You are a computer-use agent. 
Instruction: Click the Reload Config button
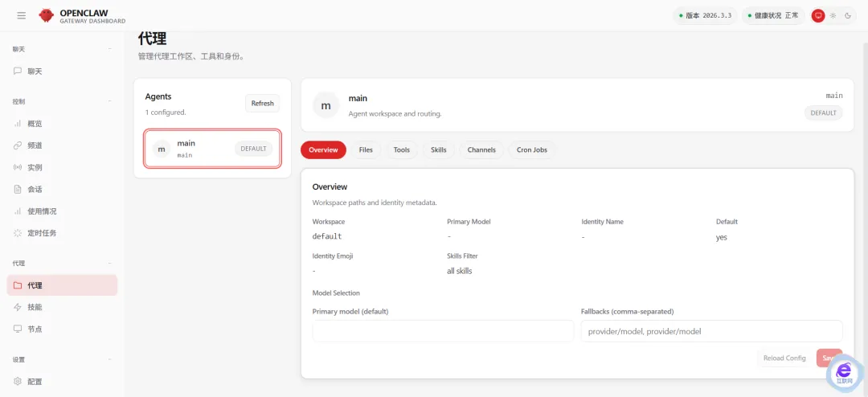(x=784, y=358)
